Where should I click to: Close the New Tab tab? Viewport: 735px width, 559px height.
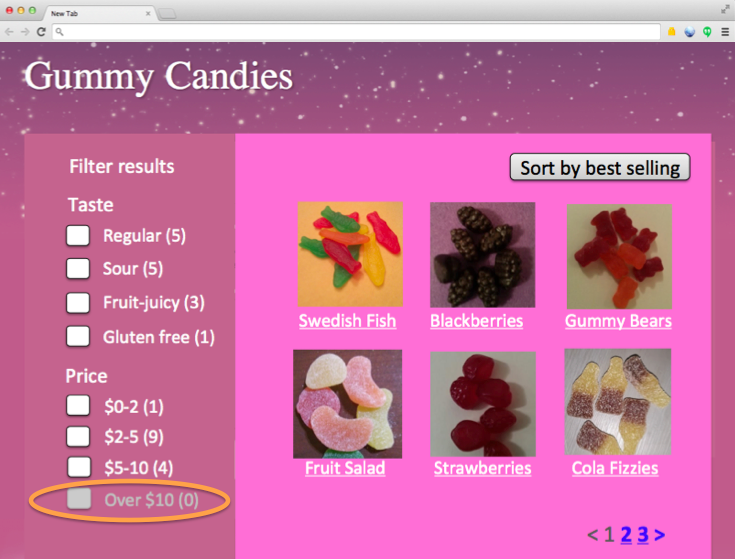tap(148, 14)
